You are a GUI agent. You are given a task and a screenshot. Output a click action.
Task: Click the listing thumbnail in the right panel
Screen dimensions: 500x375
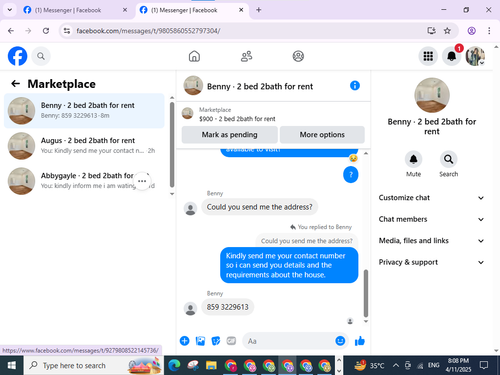(432, 95)
